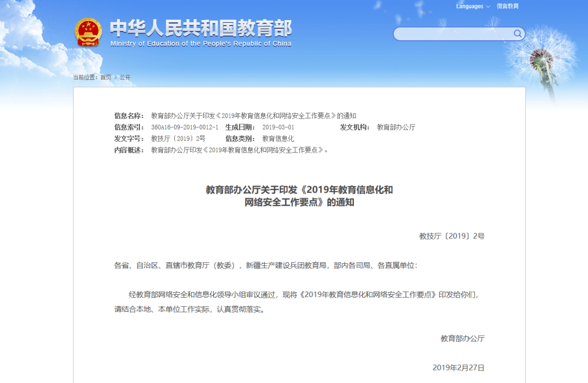Click the 发文机构 value 教育部办公厅
This screenshot has height=383, width=588.
click(396, 127)
